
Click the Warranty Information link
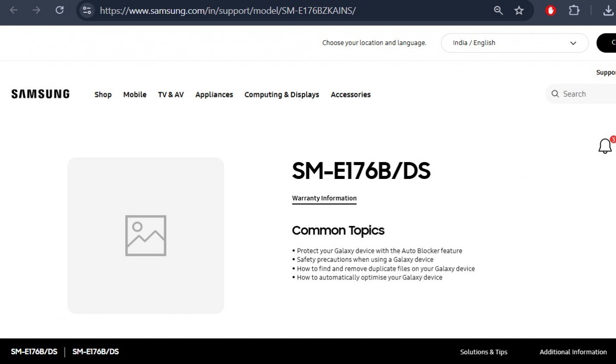pyautogui.click(x=324, y=198)
